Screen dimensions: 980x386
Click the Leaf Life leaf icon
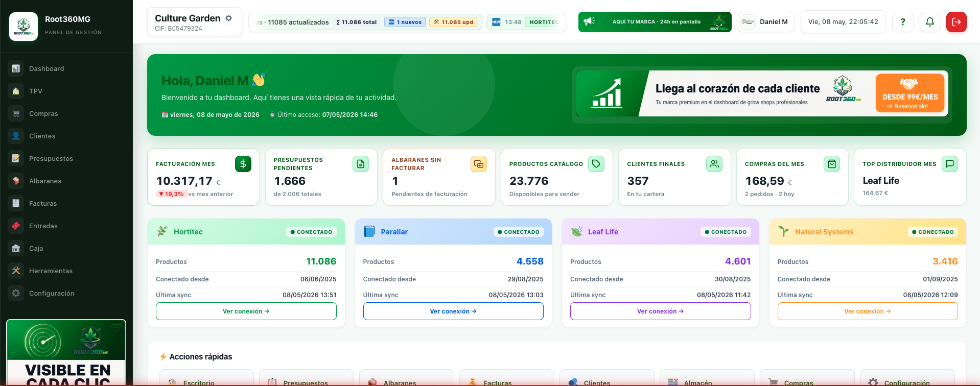(577, 231)
